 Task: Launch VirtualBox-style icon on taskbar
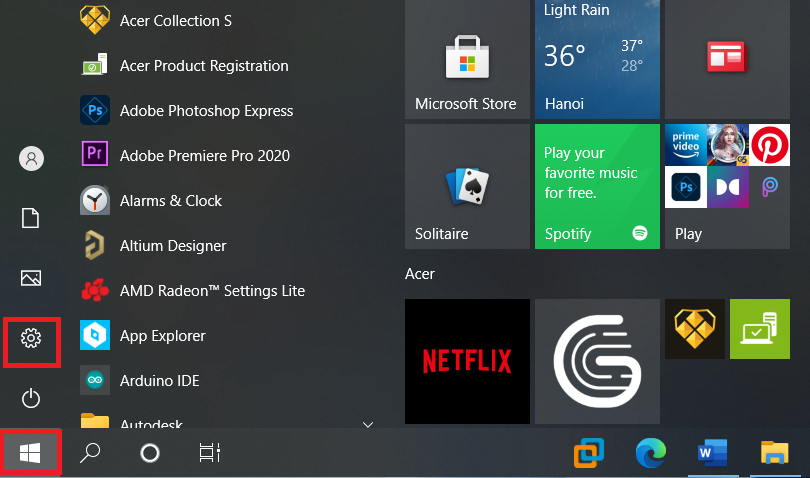(x=589, y=453)
